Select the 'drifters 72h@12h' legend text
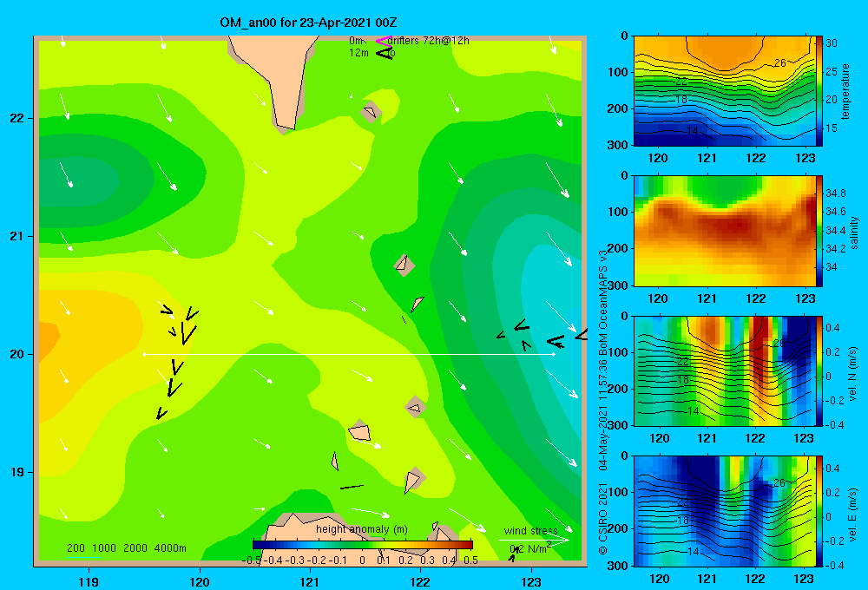The width and height of the screenshot is (868, 590). coord(429,41)
